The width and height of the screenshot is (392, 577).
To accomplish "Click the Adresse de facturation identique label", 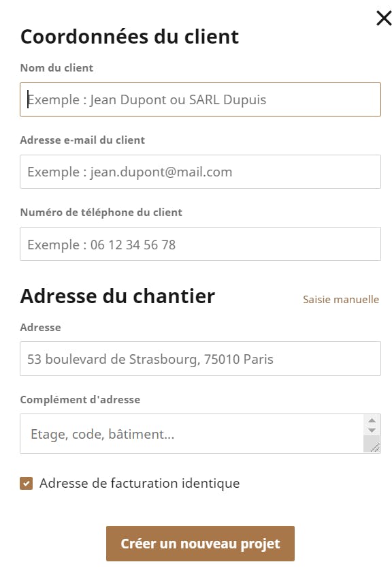I will click(x=140, y=483).
